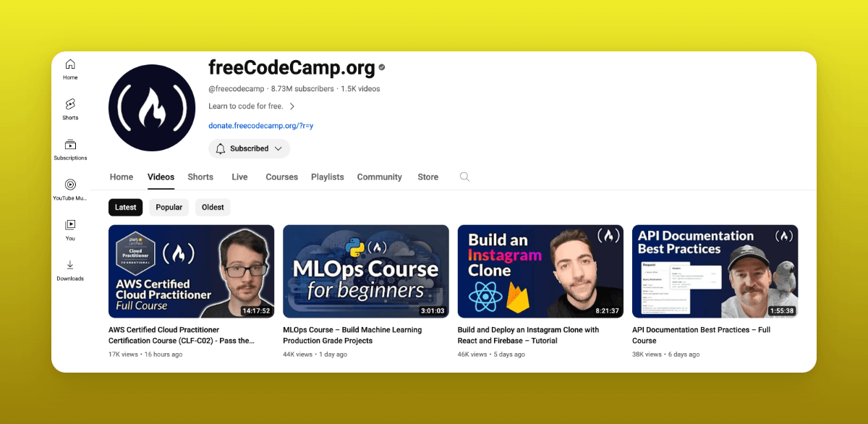Open Downloads from the sidebar
This screenshot has height=424, width=868.
click(x=70, y=271)
